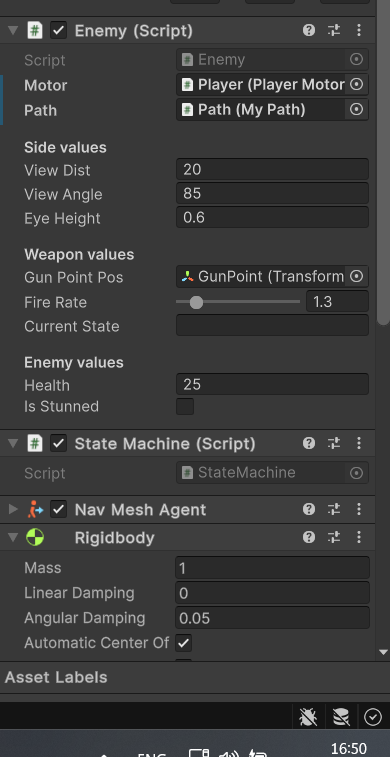The image size is (390, 757).
Task: Click object picker for Gun Point Pos
Action: pos(356,276)
